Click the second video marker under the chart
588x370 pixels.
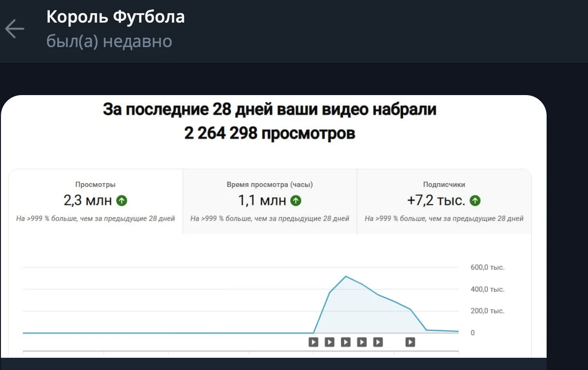pyautogui.click(x=330, y=342)
